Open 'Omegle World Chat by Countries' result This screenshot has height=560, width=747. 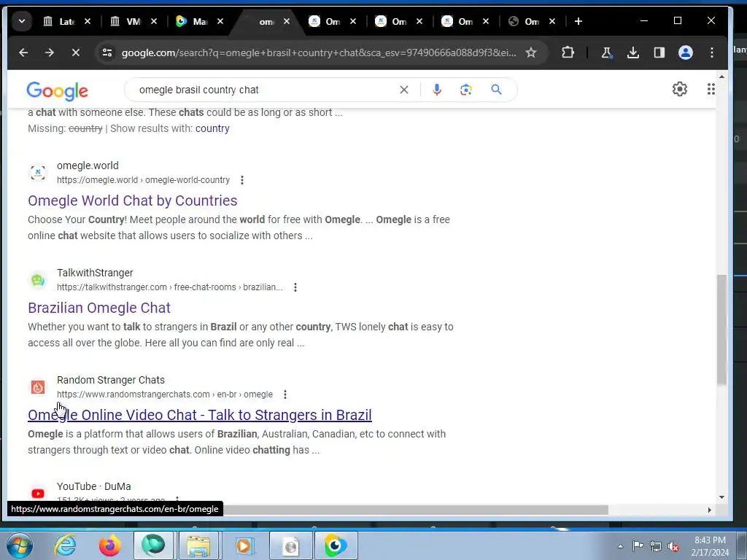[x=133, y=201]
